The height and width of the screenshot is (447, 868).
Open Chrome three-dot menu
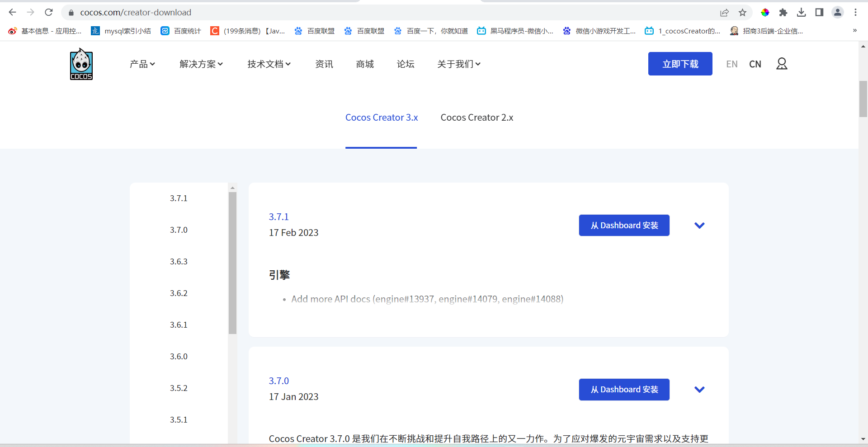click(x=855, y=12)
